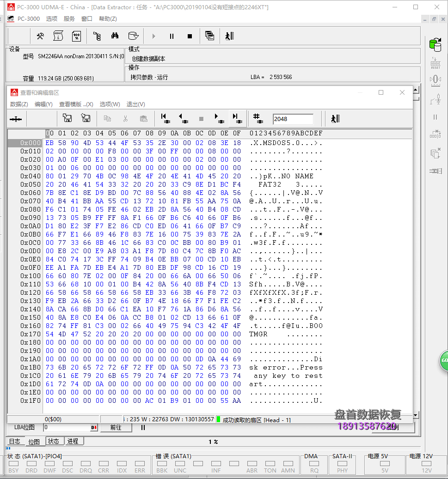Open the 编辑(Y) menu
Viewport: 448px width, 479px height.
pos(43,104)
